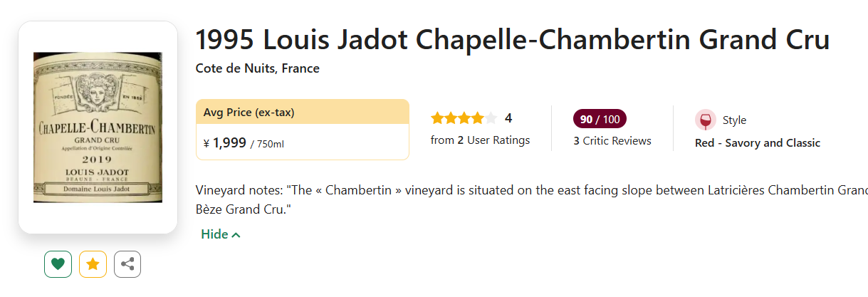The height and width of the screenshot is (297, 868).
Task: Click the Style label text
Action: [x=734, y=120]
